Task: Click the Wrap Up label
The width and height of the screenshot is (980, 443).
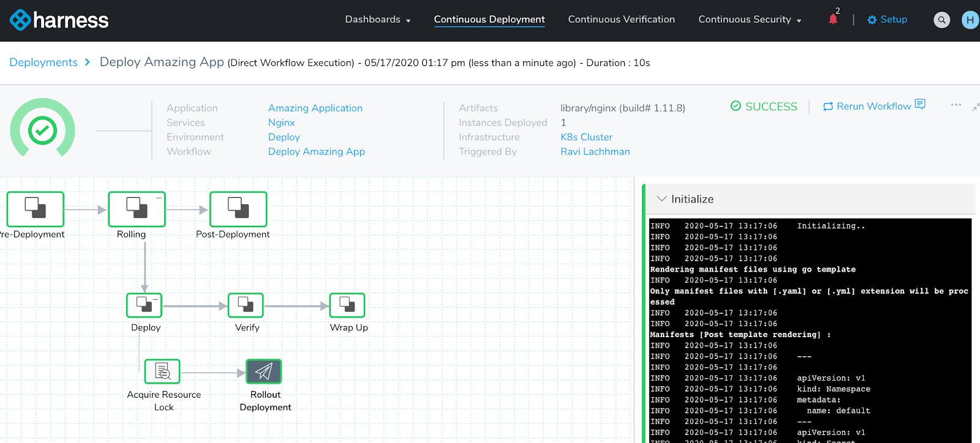Action: coord(349,327)
